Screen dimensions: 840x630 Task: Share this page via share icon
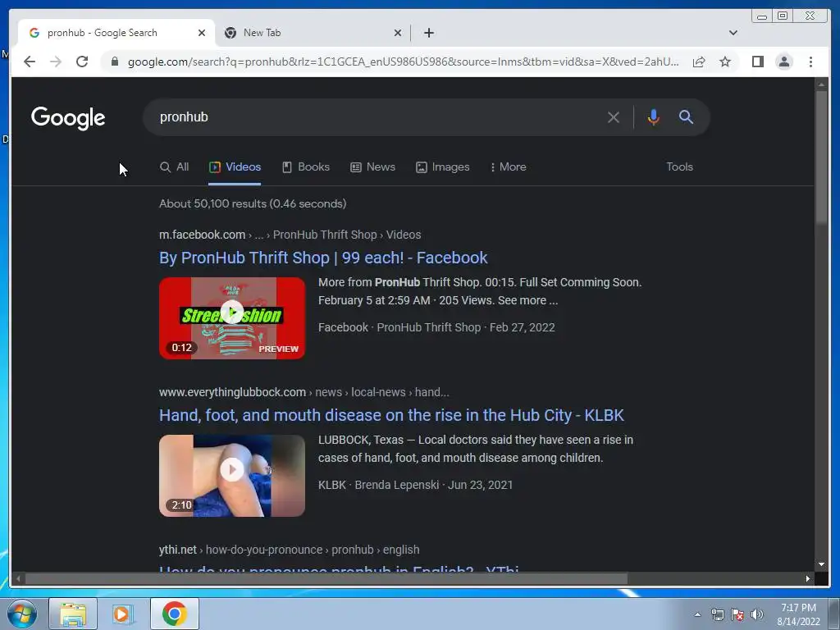[699, 62]
